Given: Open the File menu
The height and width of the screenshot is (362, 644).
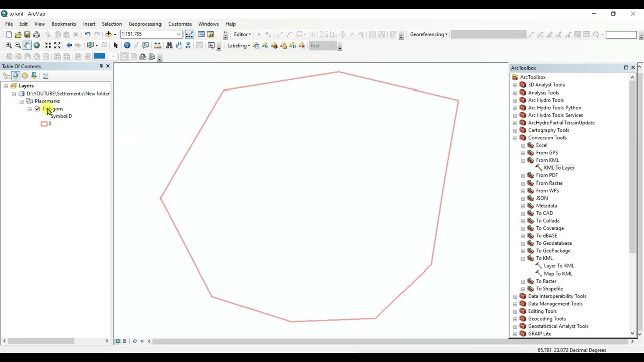Looking at the screenshot, I should [x=9, y=24].
